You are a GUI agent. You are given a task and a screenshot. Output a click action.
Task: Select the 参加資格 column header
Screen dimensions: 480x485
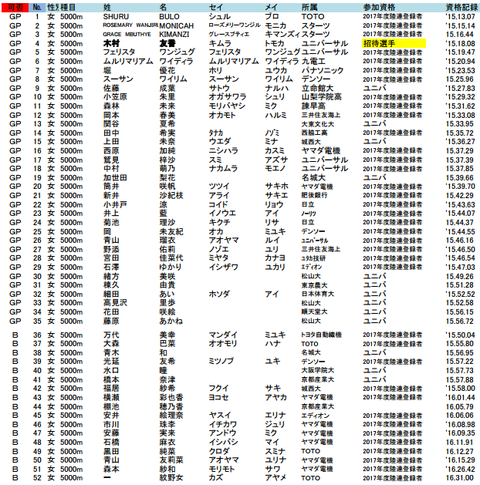tap(379, 7)
